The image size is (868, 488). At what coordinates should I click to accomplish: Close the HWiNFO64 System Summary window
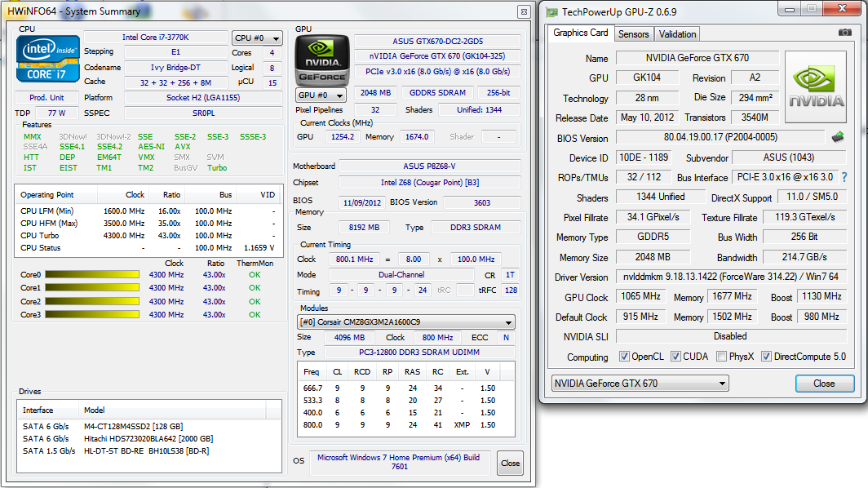pos(524,11)
